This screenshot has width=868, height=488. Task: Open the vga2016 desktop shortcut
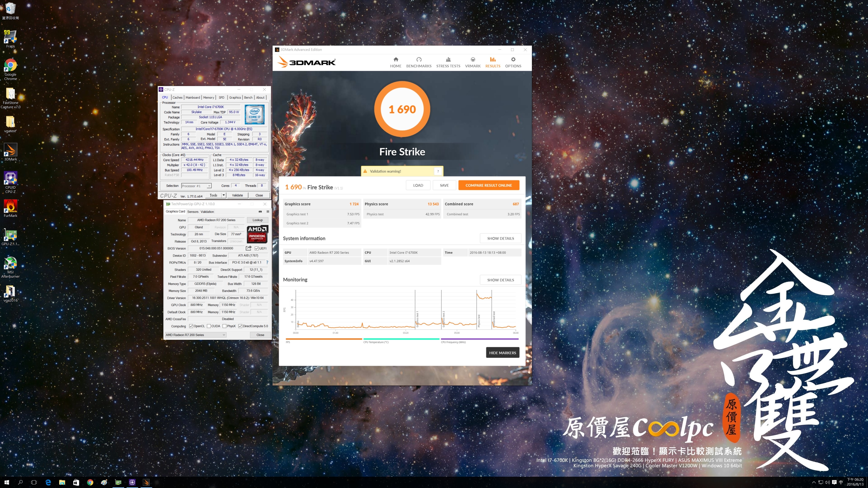pyautogui.click(x=10, y=293)
